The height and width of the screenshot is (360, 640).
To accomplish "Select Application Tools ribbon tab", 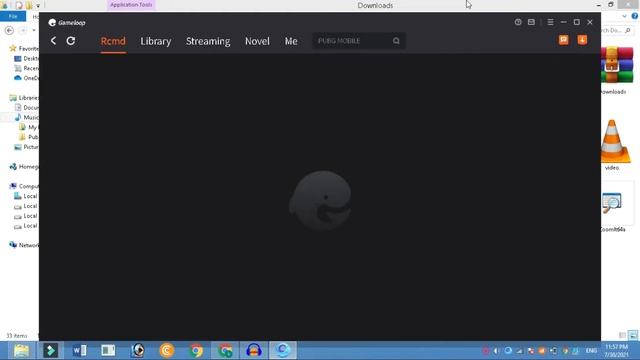I will (x=131, y=5).
